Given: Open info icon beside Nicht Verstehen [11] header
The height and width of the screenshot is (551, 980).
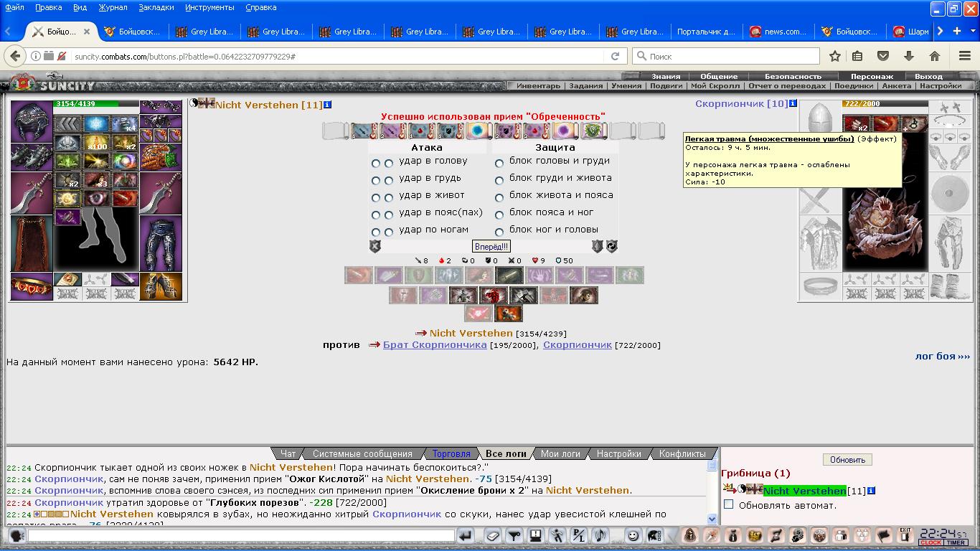Looking at the screenshot, I should [327, 105].
